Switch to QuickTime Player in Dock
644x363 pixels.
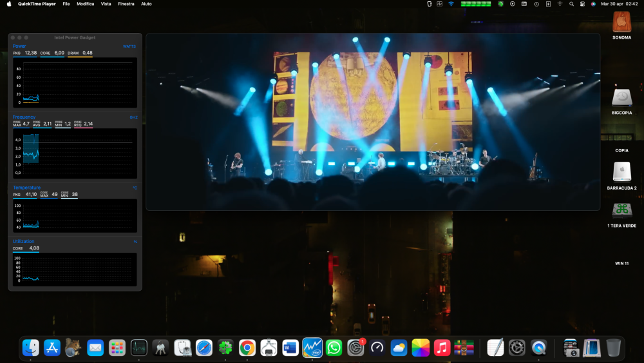[539, 348]
